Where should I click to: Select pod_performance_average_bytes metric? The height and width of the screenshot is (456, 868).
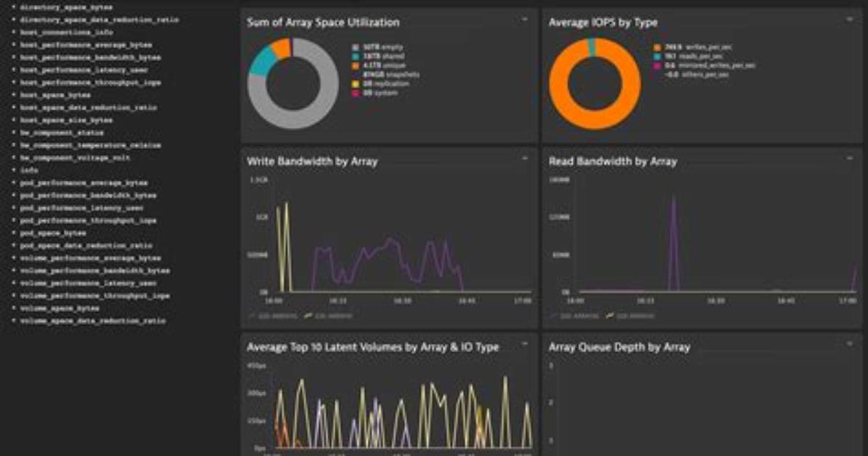point(83,183)
